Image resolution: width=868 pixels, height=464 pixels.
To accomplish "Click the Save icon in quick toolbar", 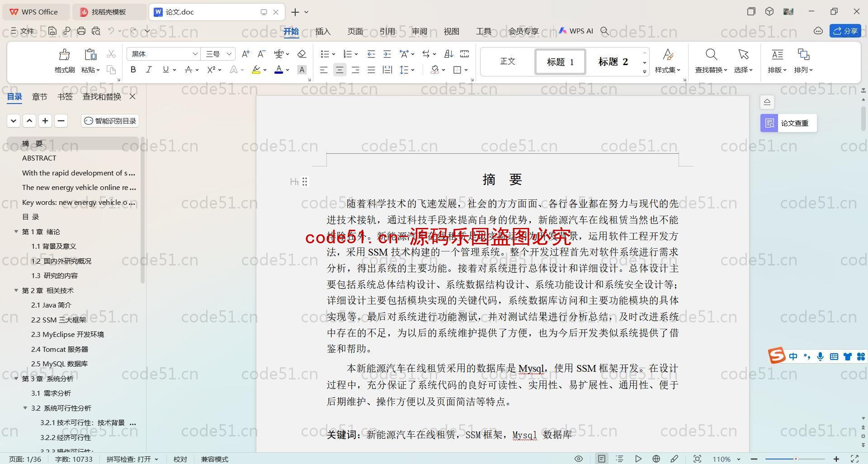I will [x=52, y=31].
